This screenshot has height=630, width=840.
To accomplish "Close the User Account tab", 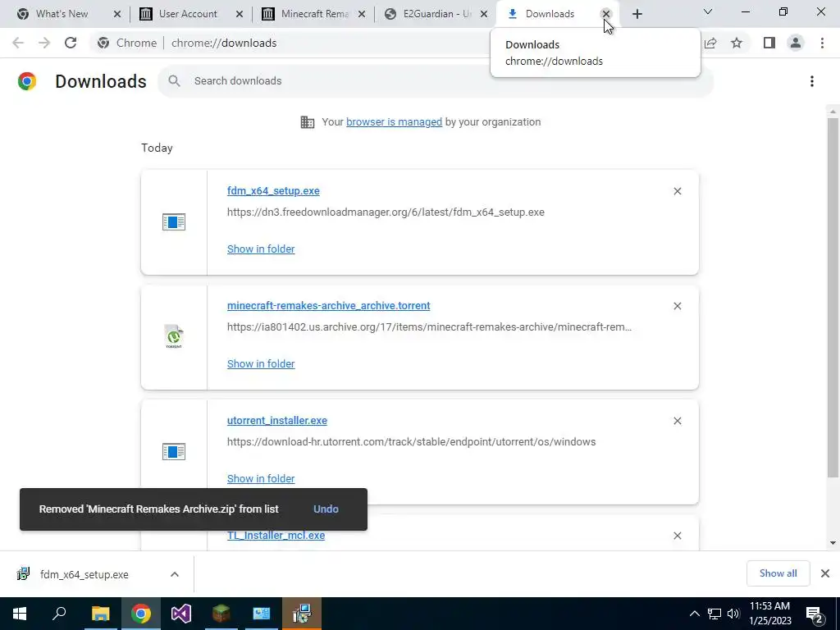I will tap(240, 14).
